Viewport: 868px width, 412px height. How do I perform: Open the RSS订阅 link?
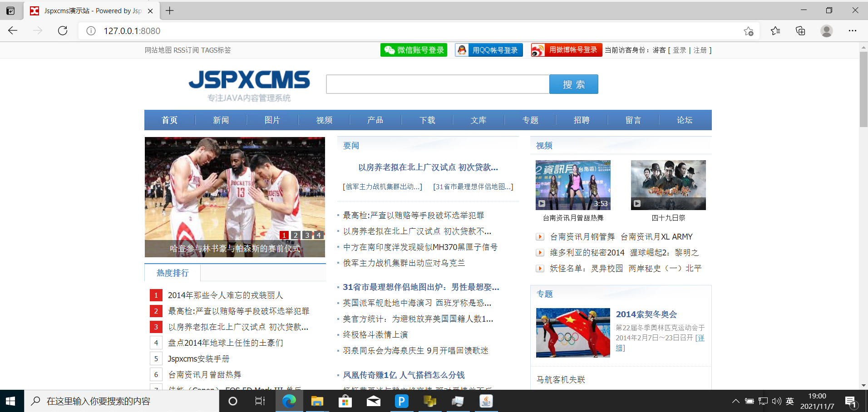tap(186, 50)
